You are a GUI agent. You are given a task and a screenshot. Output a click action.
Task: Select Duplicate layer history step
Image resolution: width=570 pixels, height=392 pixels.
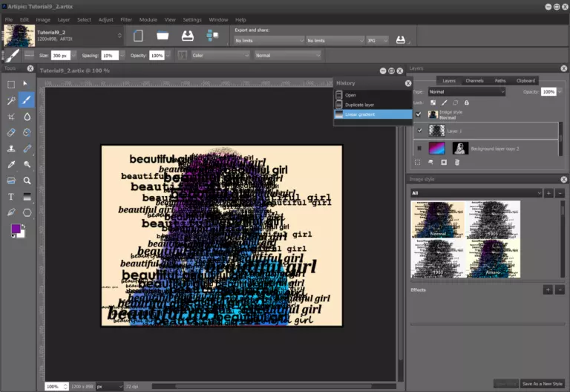(360, 105)
